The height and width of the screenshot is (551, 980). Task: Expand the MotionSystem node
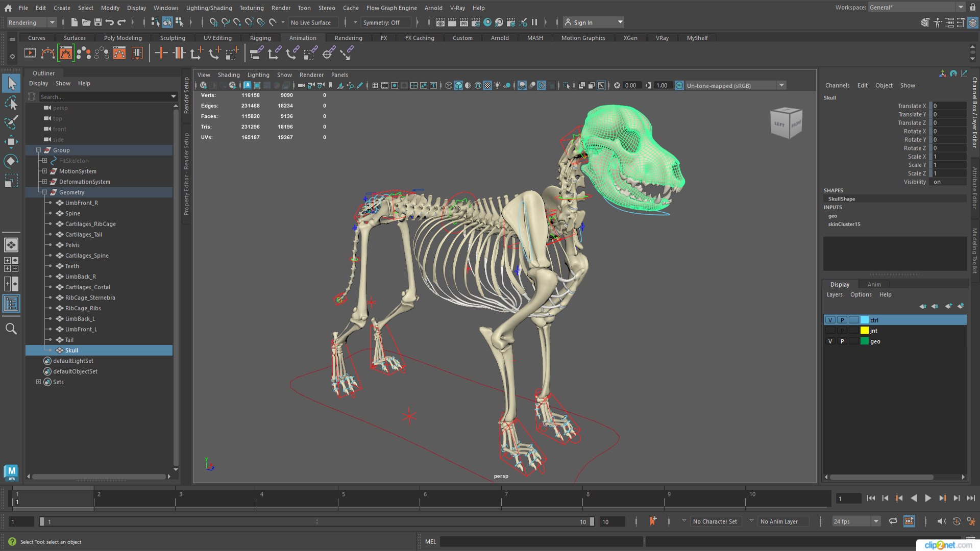click(44, 171)
